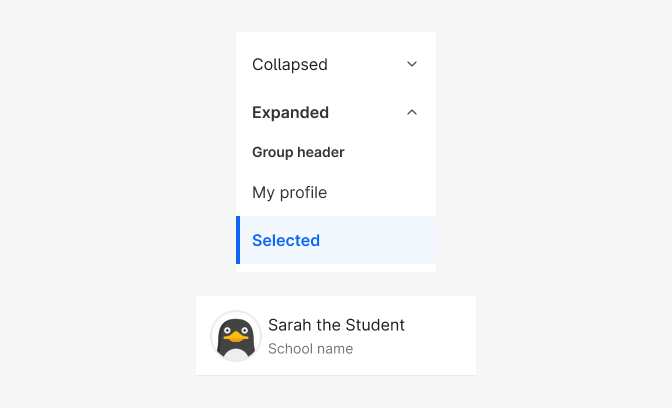Click the bold Expanded label text

[x=291, y=112]
